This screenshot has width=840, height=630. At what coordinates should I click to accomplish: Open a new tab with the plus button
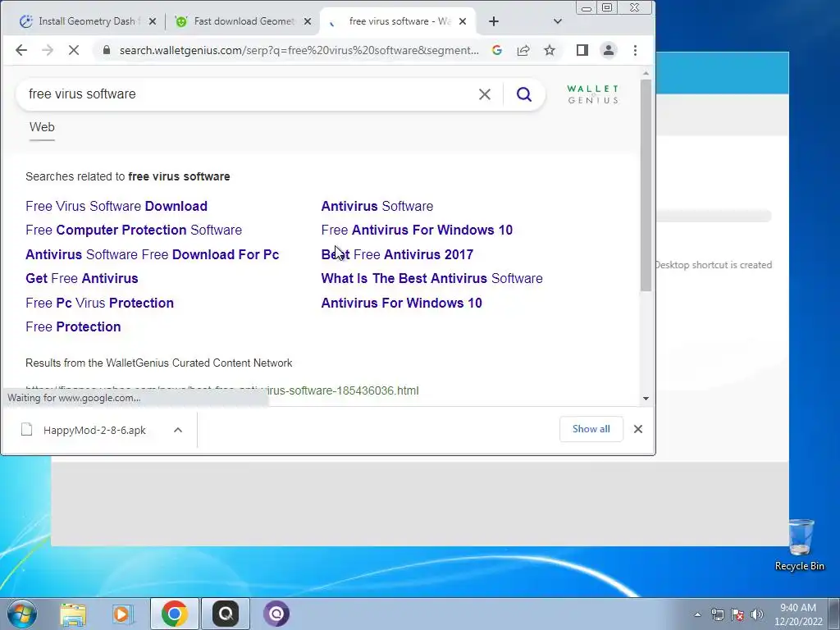[x=493, y=21]
